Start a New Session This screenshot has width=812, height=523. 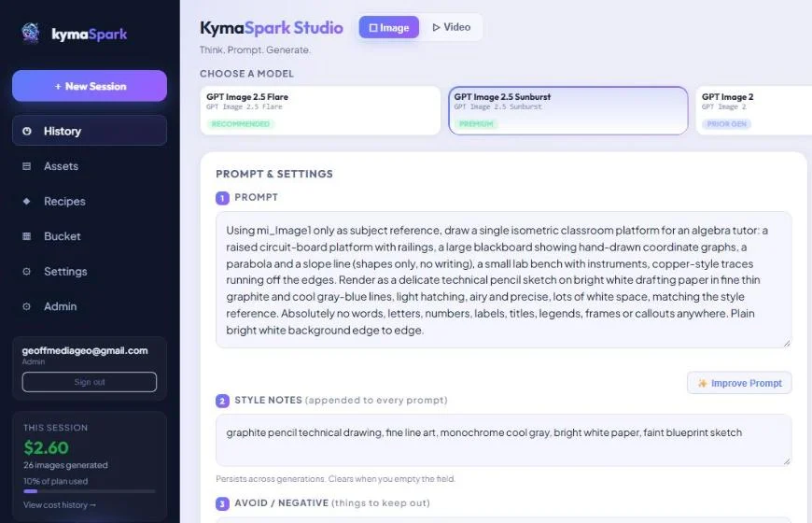[x=90, y=86]
